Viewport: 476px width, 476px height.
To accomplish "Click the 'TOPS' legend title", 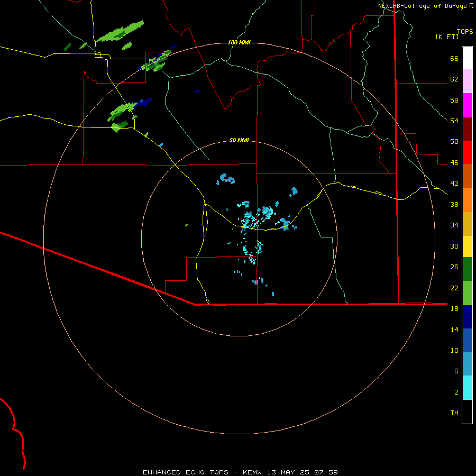I will coord(465,32).
